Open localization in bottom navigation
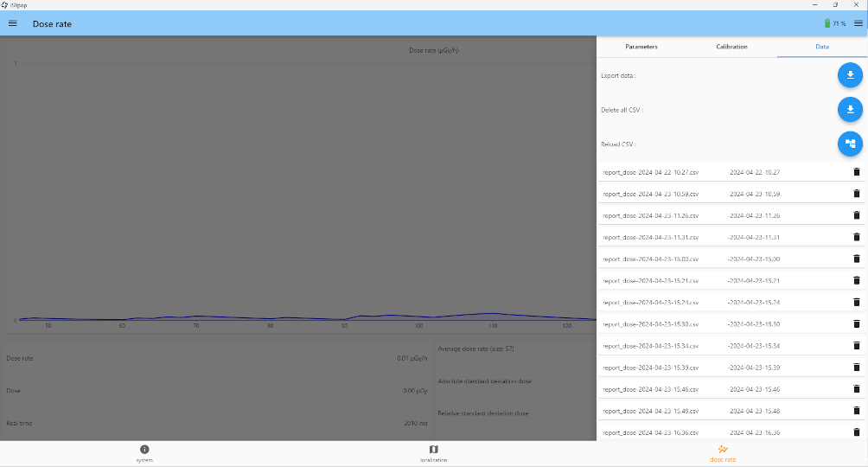 pos(433,453)
